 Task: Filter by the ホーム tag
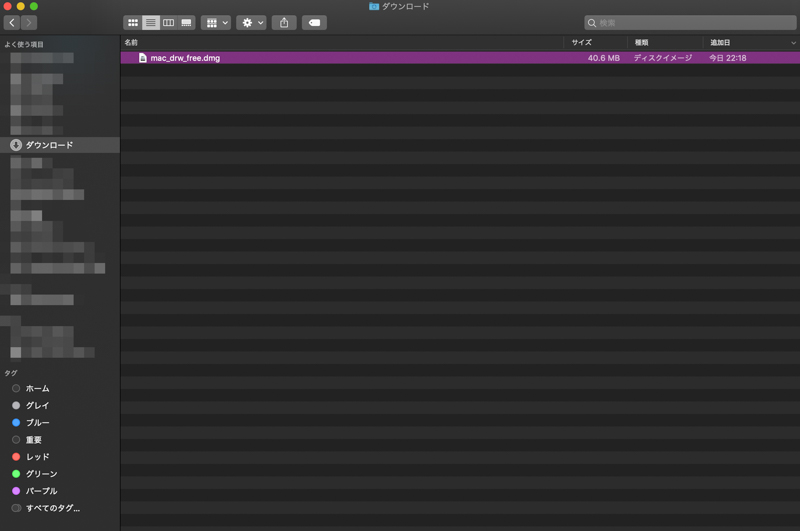tap(38, 388)
